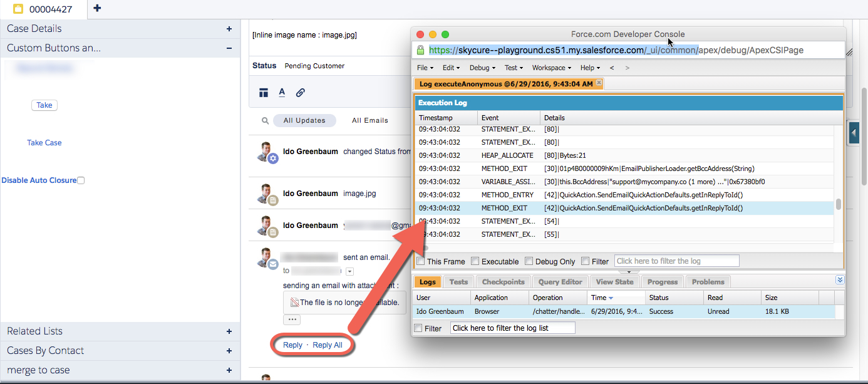Enable Executable checkbox
Image resolution: width=868 pixels, height=384 pixels.
coord(475,261)
